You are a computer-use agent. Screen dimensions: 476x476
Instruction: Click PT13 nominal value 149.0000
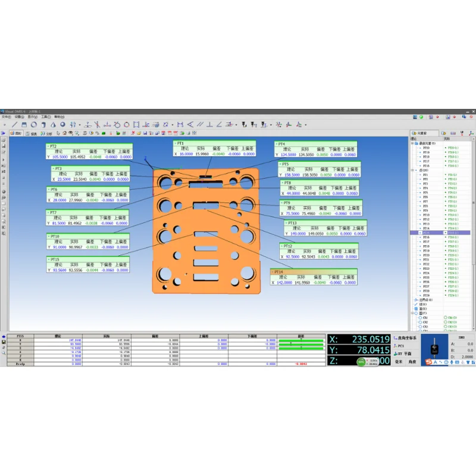pyautogui.click(x=298, y=234)
